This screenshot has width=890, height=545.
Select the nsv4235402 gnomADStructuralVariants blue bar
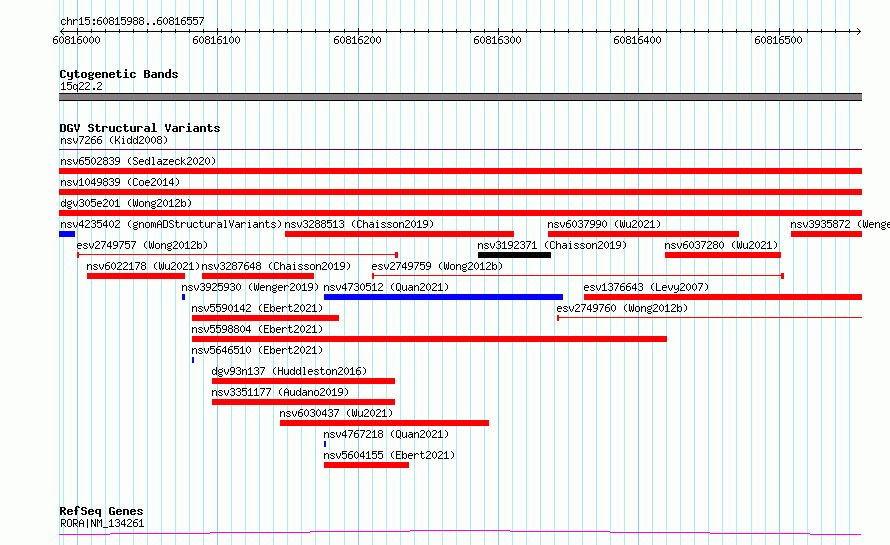(x=67, y=234)
